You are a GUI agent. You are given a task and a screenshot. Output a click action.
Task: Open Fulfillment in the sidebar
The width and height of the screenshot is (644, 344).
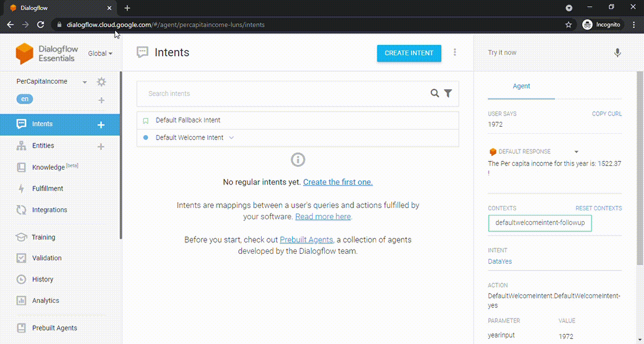[47, 188]
